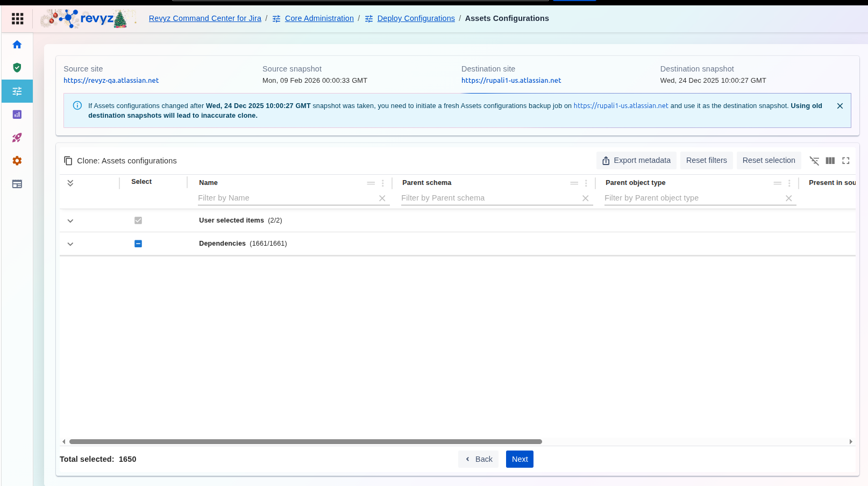
Task: Expand all groups with double chevron
Action: (70, 183)
